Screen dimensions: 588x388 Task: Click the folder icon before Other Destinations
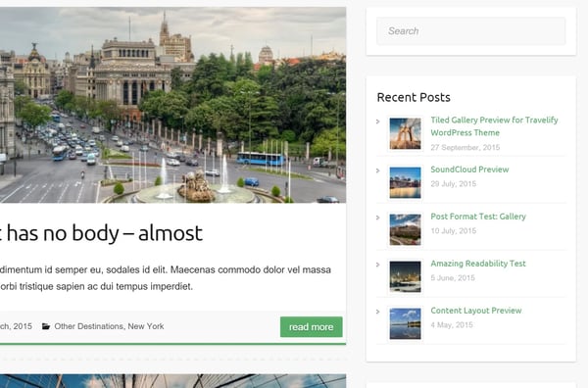click(x=46, y=326)
